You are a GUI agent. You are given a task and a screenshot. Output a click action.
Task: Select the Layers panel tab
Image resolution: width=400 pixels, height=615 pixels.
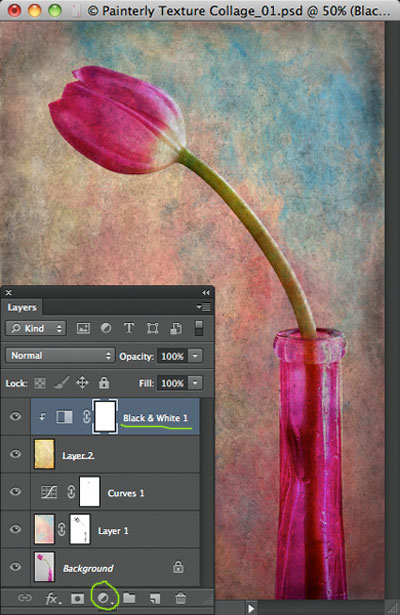(22, 308)
